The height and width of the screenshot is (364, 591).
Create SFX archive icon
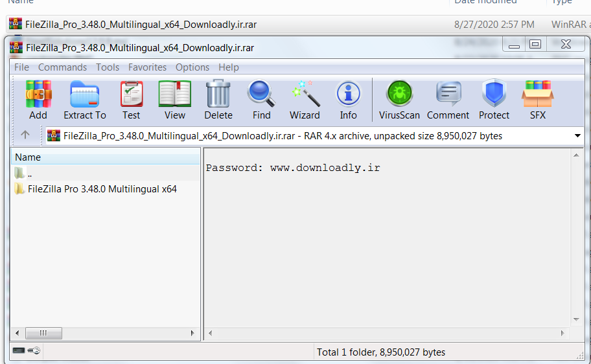tap(537, 94)
